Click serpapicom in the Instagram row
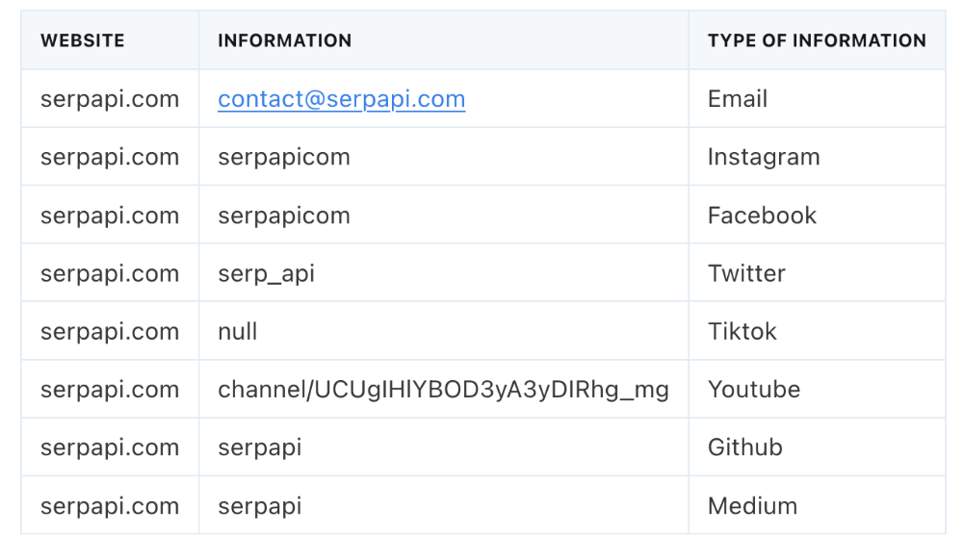The width and height of the screenshot is (963, 560). click(284, 157)
